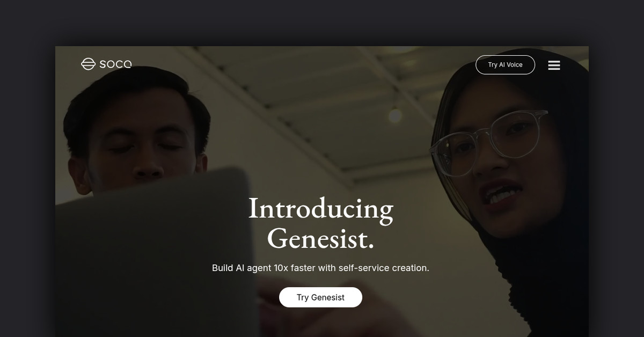
Task: Click the round ceiling light in video
Action: click(x=396, y=114)
